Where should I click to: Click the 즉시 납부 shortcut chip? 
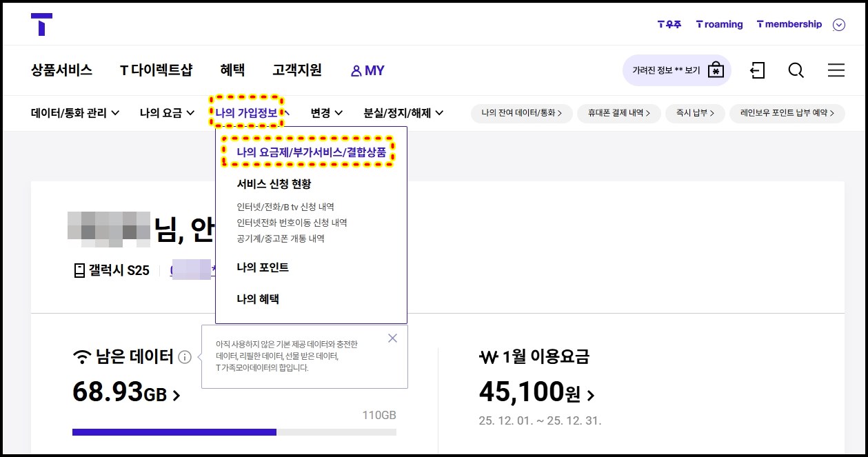click(x=689, y=113)
